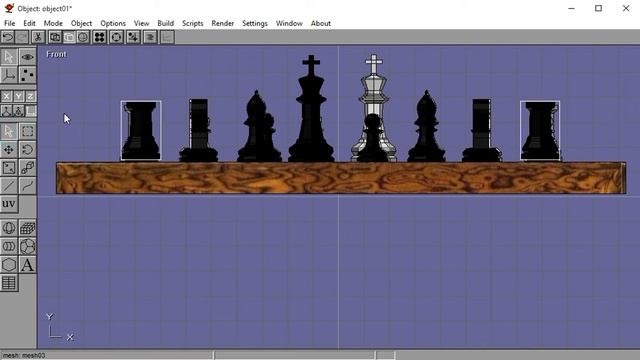The width and height of the screenshot is (640, 360).
Task: Add a platonic solid primitive
Action: pos(27,247)
